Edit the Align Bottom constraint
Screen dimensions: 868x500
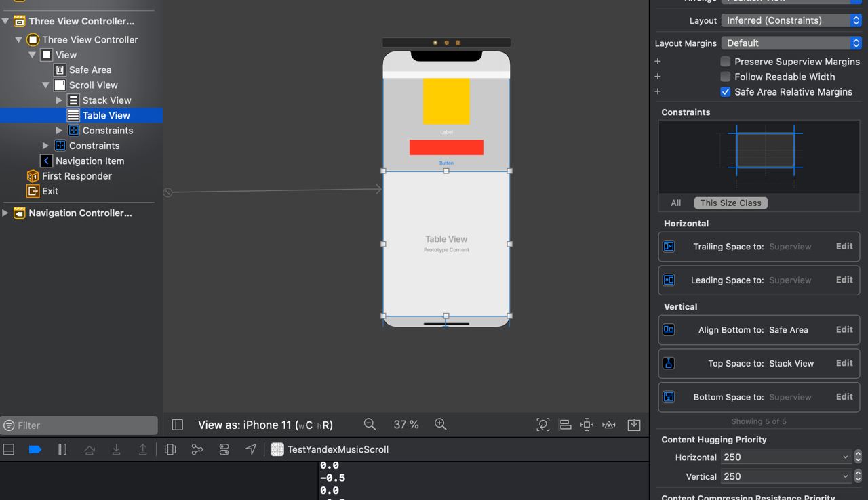844,329
